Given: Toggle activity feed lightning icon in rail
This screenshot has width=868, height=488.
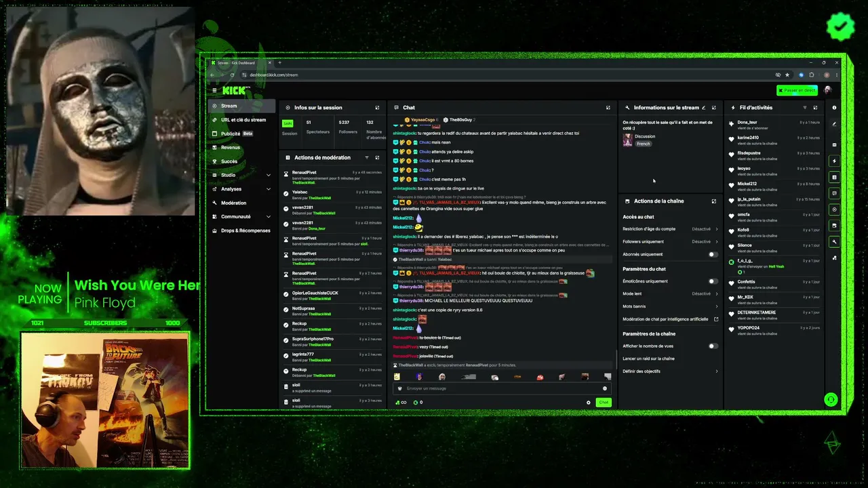Looking at the screenshot, I should (835, 161).
